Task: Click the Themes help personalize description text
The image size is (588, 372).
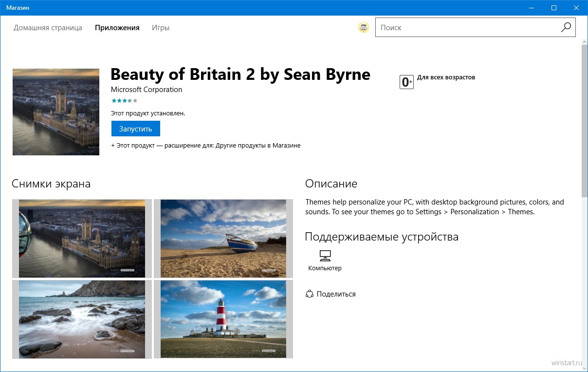Action: (x=435, y=207)
